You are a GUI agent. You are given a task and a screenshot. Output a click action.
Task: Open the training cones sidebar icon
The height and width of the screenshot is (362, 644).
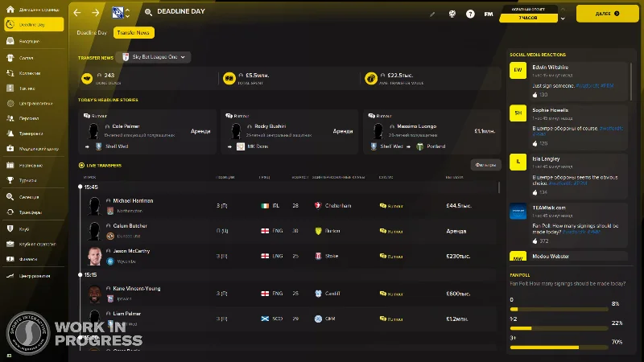tap(10, 134)
